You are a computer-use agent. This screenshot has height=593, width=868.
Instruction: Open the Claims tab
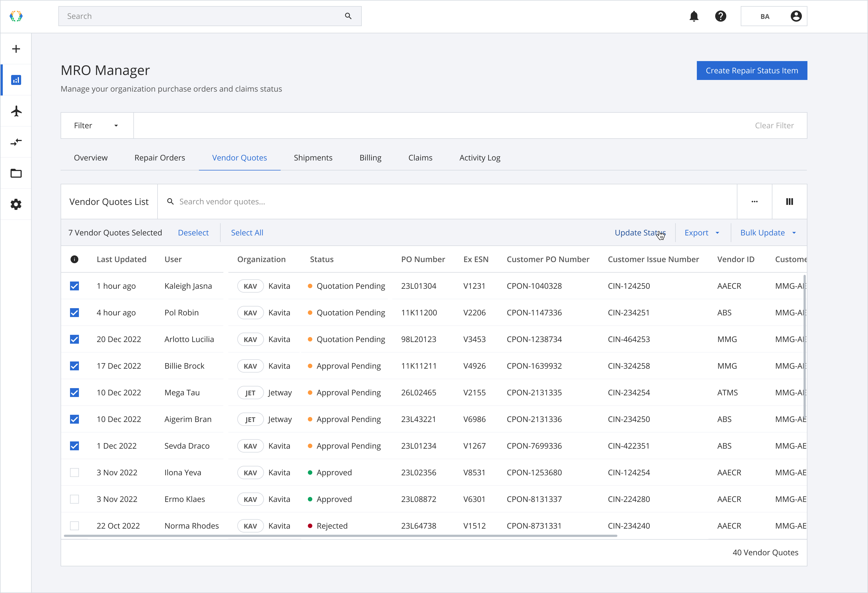point(420,158)
